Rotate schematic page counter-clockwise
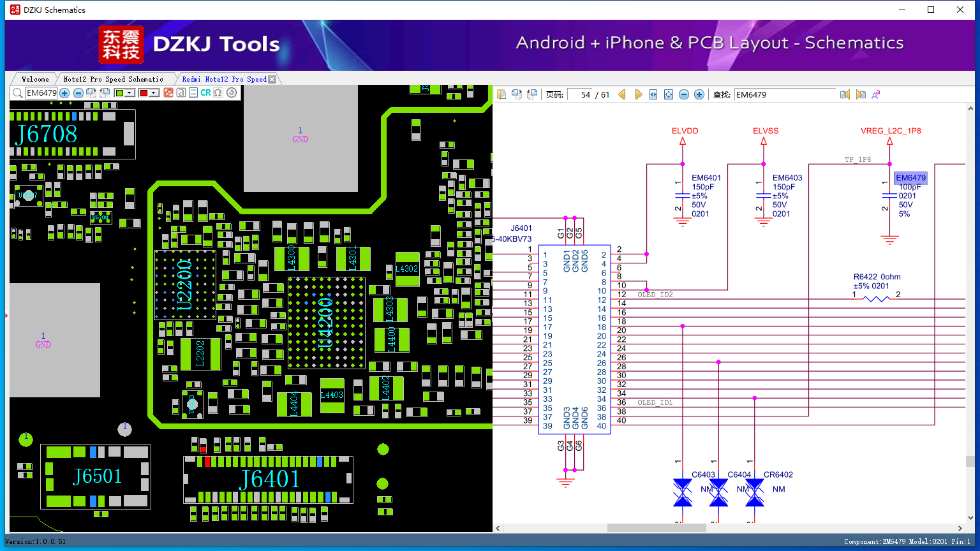 point(532,94)
